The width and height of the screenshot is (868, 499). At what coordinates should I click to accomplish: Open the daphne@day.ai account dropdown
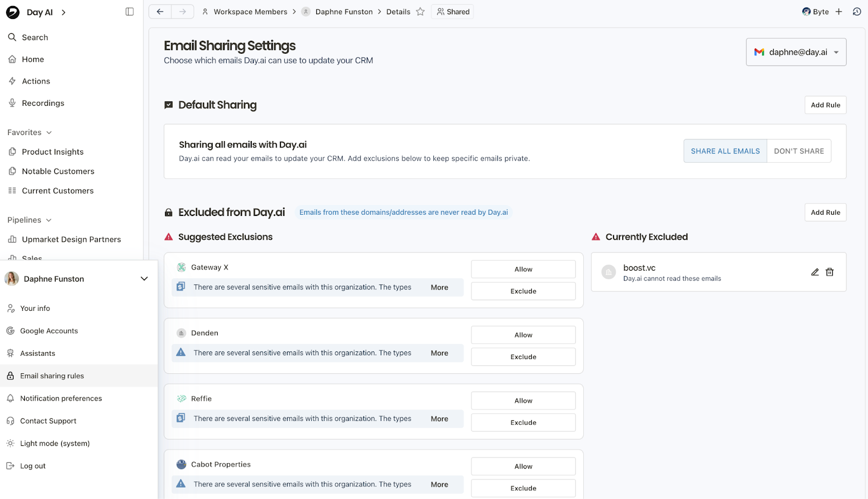point(796,52)
